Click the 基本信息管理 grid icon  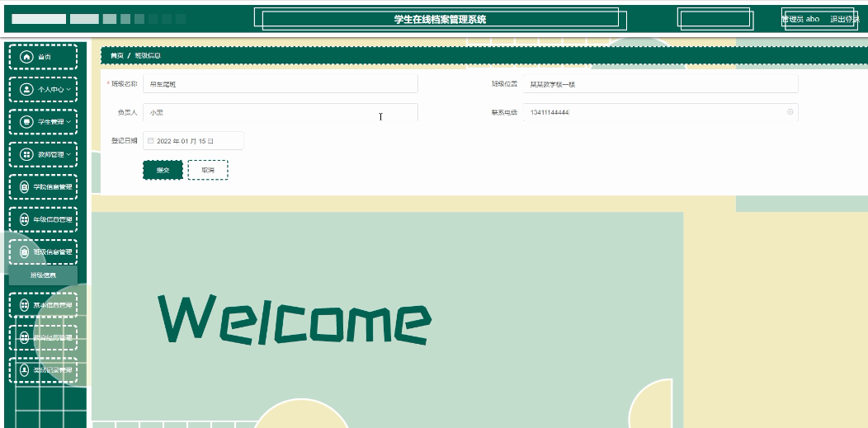(25, 305)
